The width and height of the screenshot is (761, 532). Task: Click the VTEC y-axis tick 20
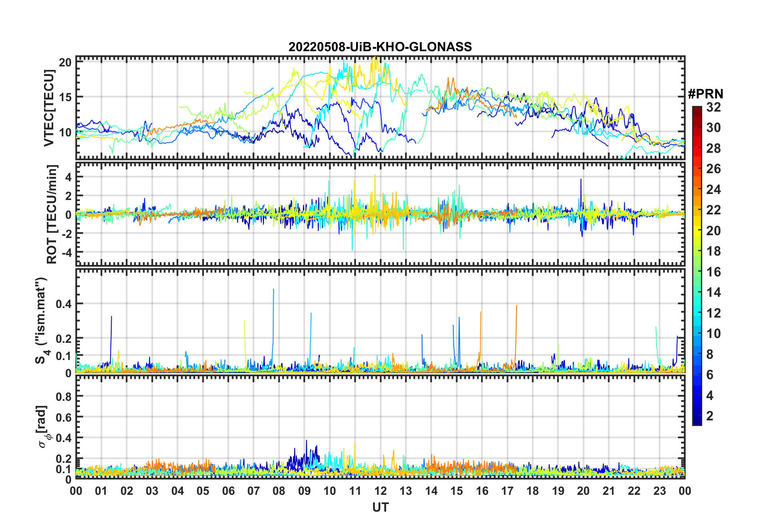(65, 62)
